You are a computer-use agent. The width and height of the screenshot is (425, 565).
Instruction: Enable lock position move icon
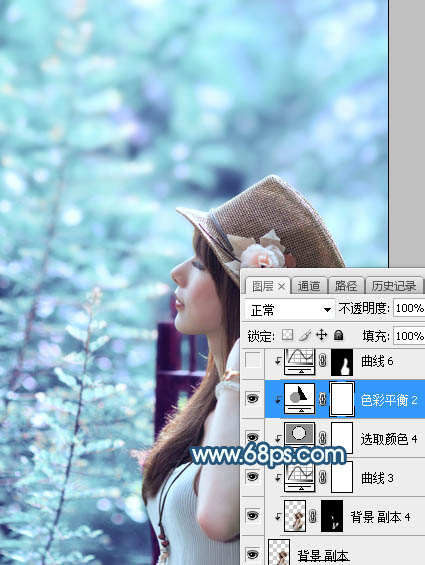[322, 335]
